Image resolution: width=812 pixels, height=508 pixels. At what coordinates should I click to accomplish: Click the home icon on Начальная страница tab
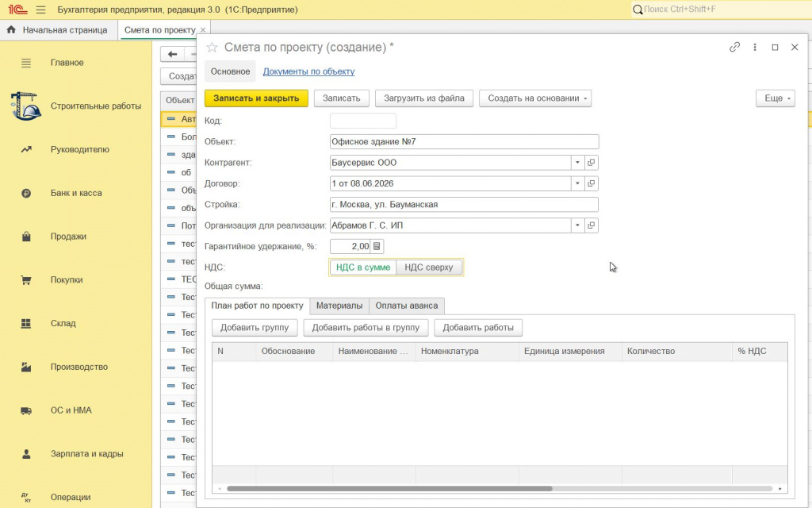click(11, 29)
